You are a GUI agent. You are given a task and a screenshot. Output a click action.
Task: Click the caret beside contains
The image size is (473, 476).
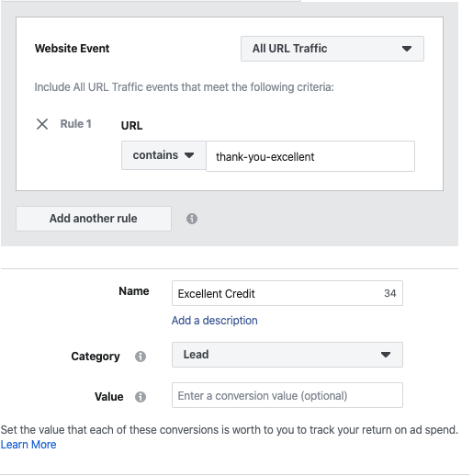click(x=189, y=155)
